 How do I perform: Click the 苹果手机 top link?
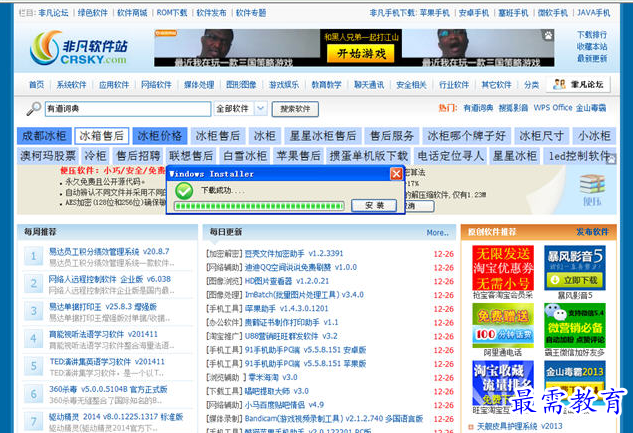434,13
